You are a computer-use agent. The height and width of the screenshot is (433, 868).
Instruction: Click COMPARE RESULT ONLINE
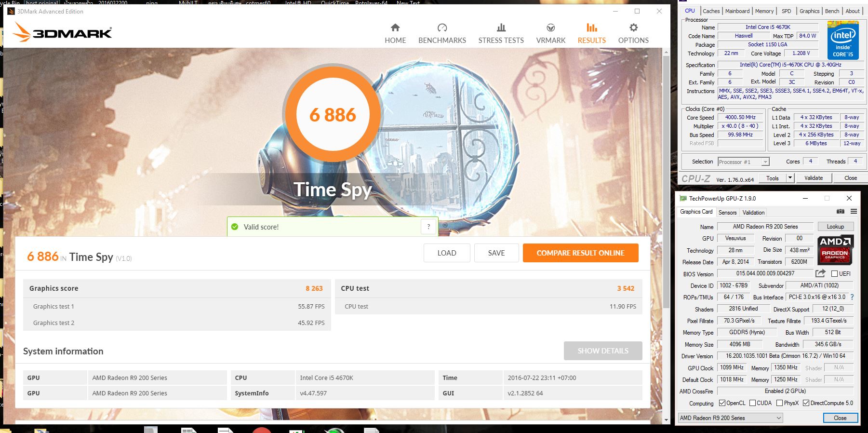[x=580, y=253]
